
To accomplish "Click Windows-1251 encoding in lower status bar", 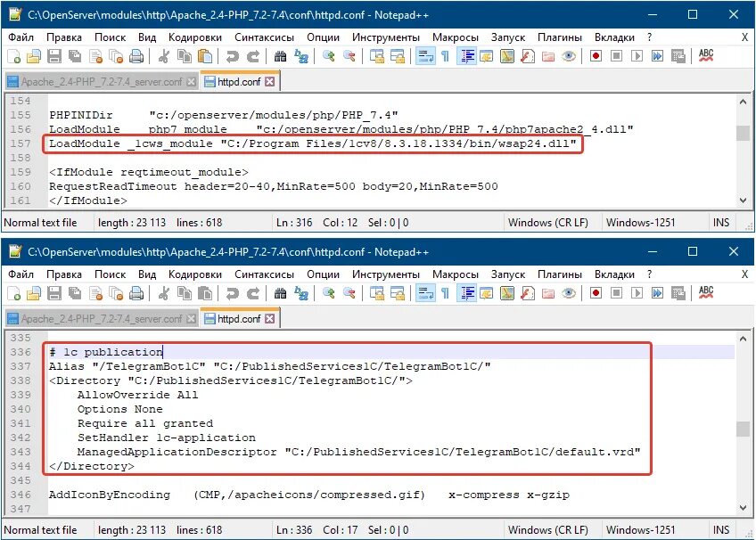I will click(640, 530).
